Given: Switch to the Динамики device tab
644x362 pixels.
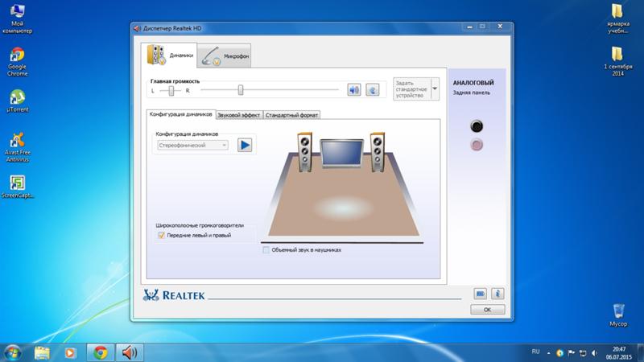Looking at the screenshot, I should (169, 56).
